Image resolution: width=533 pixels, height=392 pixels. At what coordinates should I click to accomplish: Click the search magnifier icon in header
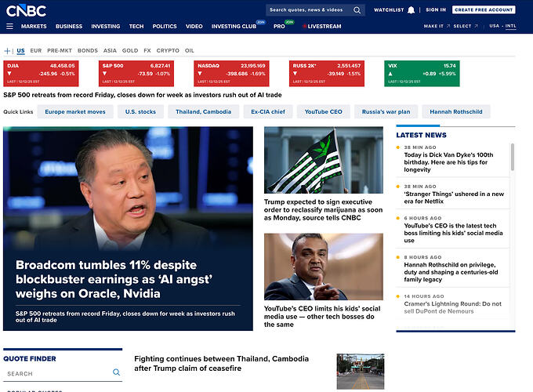pos(357,10)
